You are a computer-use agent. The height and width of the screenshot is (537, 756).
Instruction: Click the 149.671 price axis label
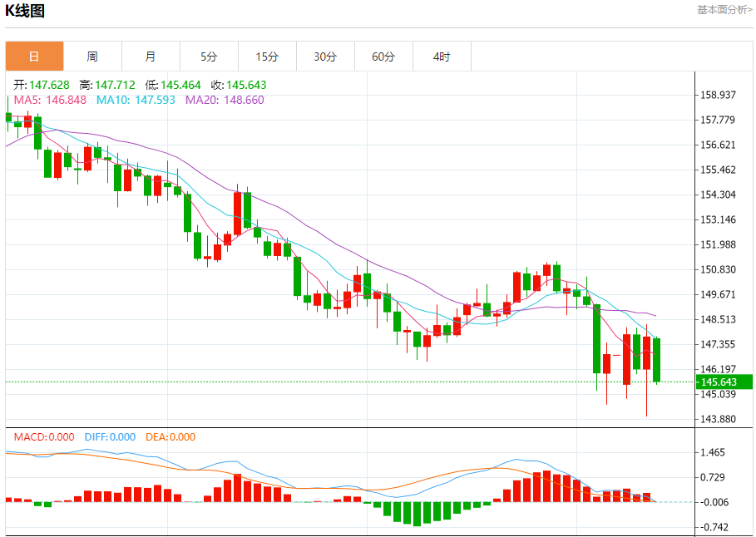click(718, 294)
